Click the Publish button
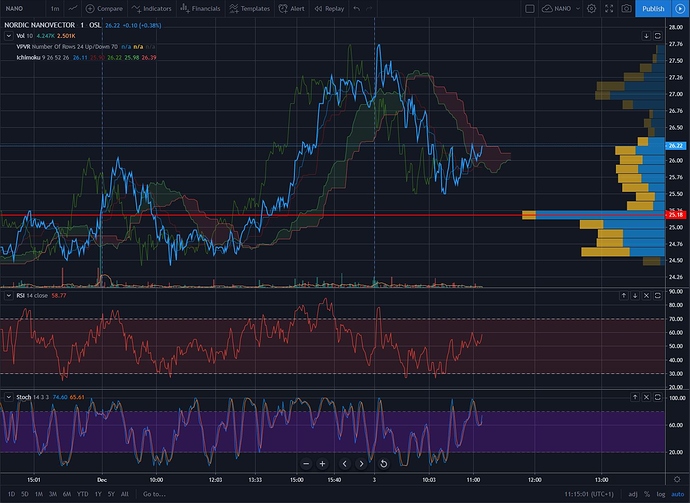 (x=653, y=8)
